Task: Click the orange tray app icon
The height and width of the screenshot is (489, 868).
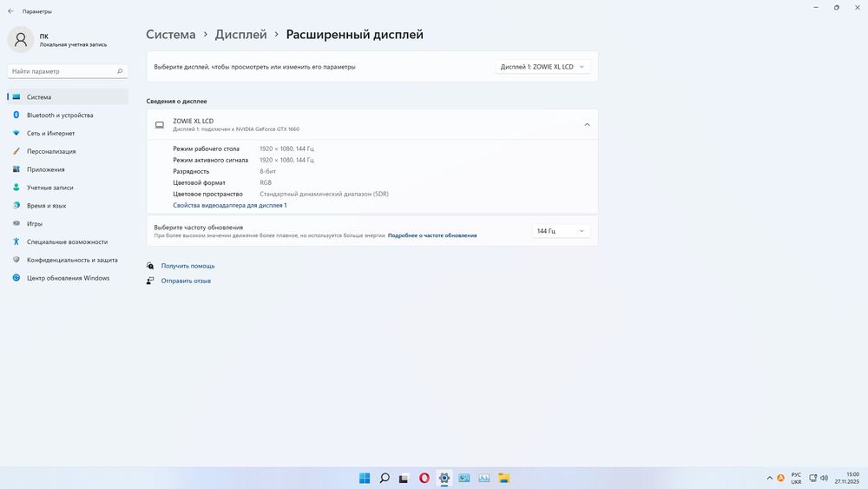Action: click(780, 478)
